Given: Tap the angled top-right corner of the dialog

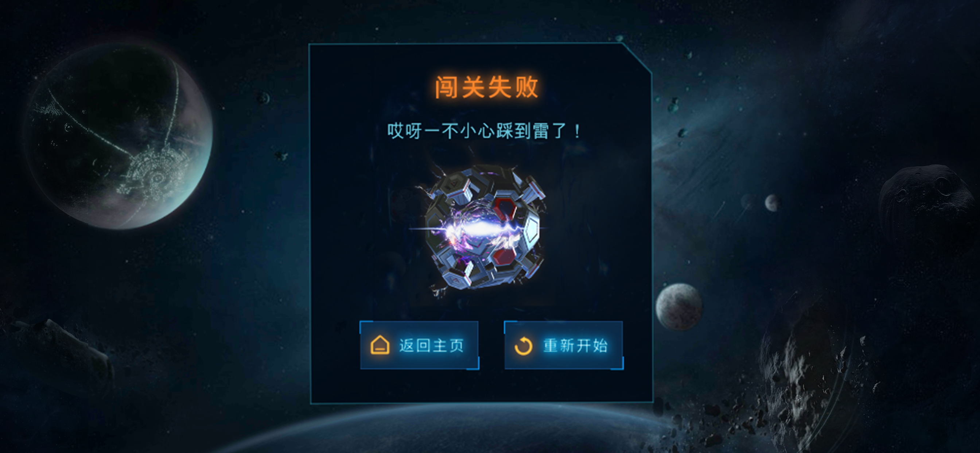Looking at the screenshot, I should coord(638,58).
